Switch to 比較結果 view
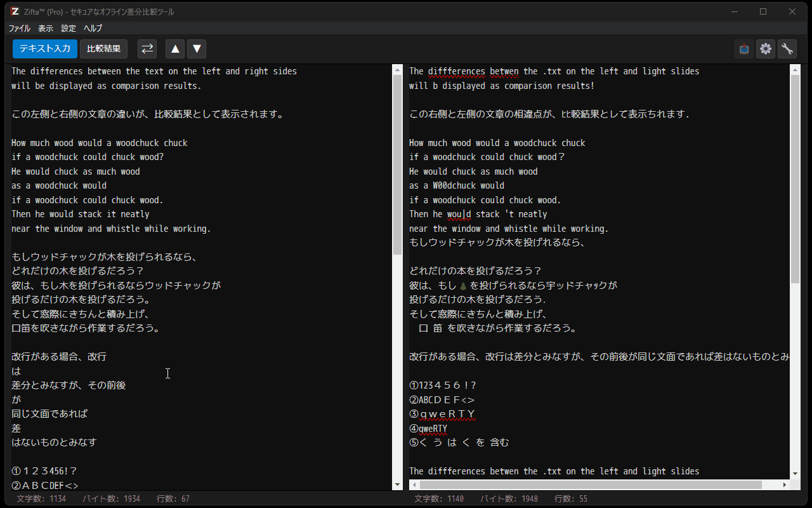812x508 pixels. pos(104,49)
